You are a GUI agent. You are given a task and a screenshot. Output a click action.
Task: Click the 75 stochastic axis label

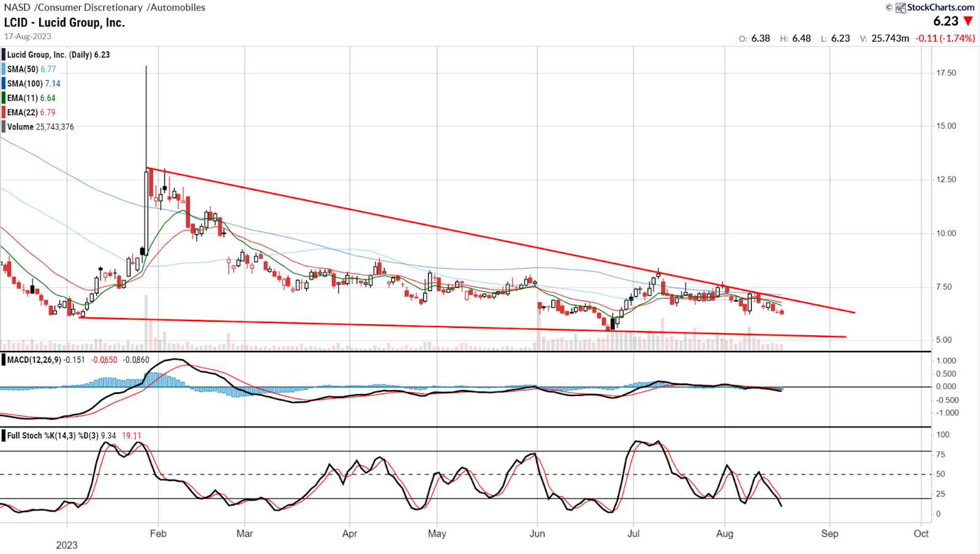(x=940, y=455)
